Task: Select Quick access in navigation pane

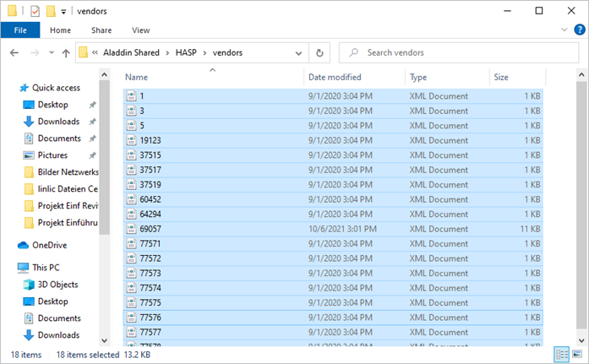Action: click(x=56, y=88)
